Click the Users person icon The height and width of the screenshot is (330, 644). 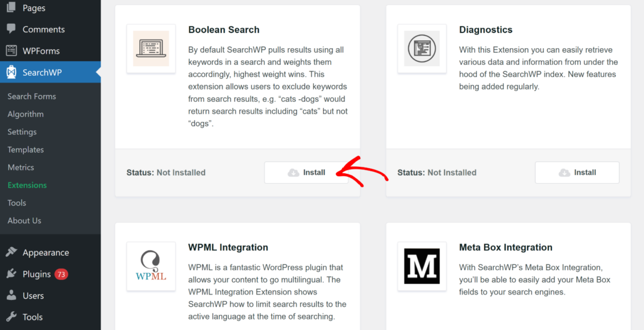(x=11, y=295)
